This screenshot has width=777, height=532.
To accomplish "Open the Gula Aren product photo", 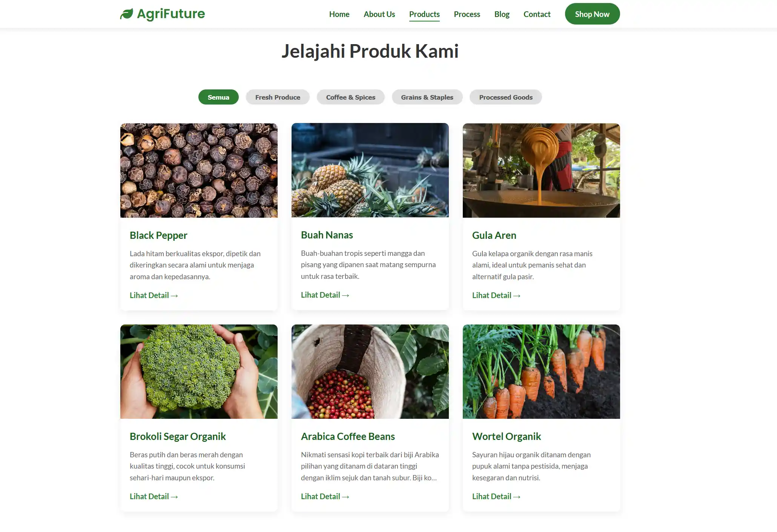I will (x=541, y=171).
